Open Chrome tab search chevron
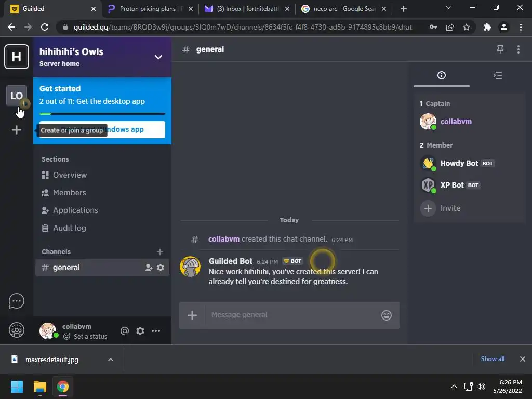This screenshot has width=532, height=399. click(448, 7)
